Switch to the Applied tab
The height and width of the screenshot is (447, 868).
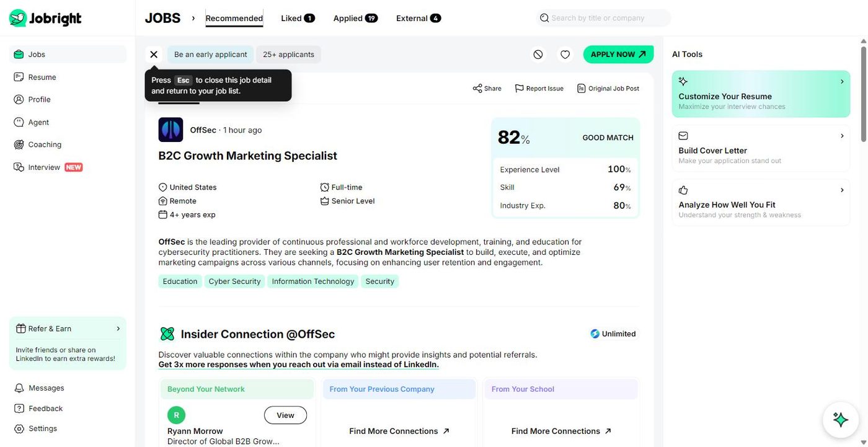point(355,18)
